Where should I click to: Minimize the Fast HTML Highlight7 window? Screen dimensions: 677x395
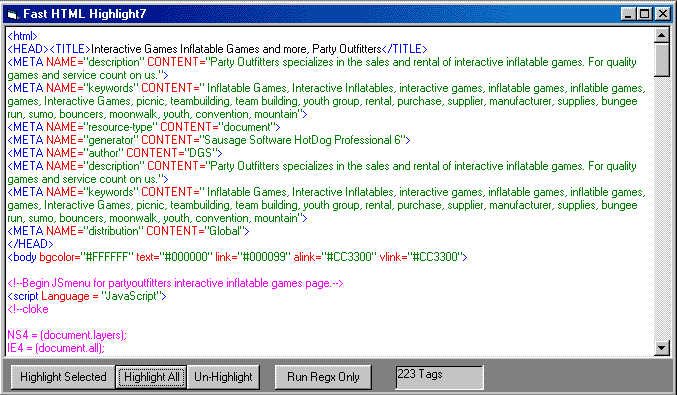628,14
